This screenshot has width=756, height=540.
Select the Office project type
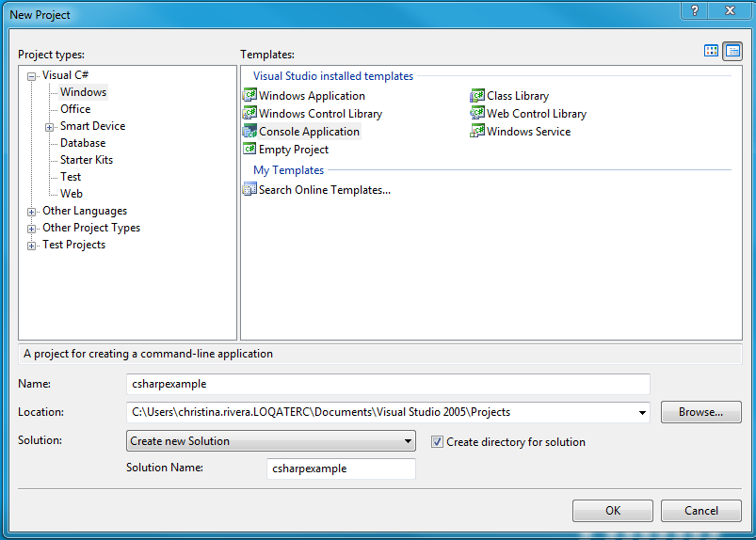click(75, 109)
